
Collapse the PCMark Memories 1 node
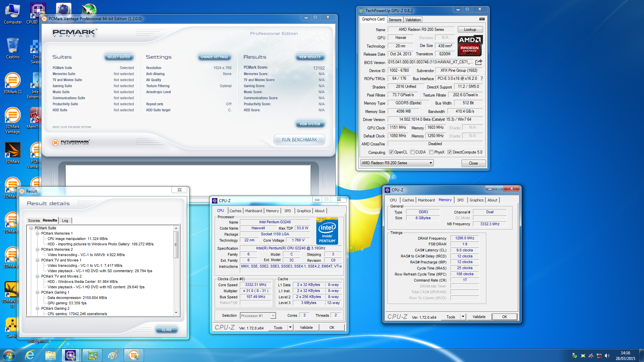(38, 233)
